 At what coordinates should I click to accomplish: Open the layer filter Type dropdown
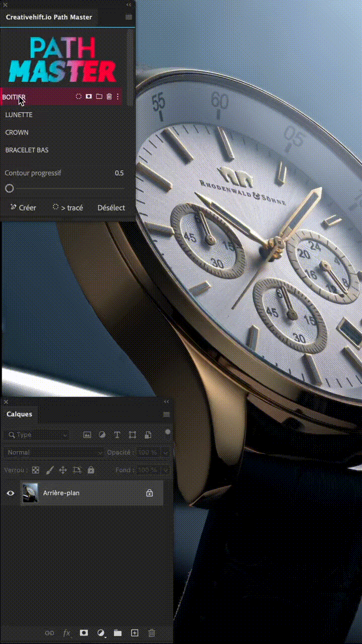pos(38,435)
